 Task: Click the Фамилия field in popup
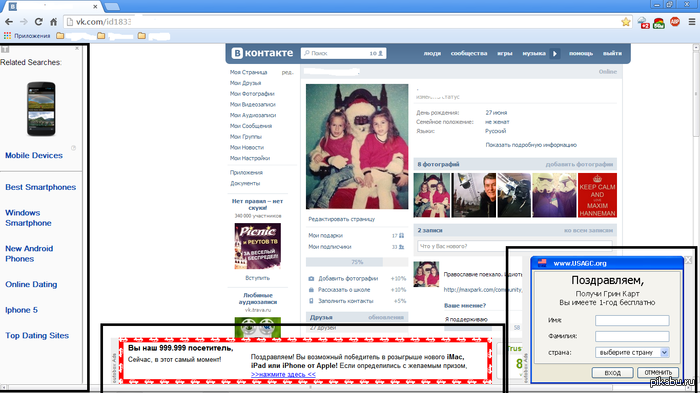click(x=632, y=336)
